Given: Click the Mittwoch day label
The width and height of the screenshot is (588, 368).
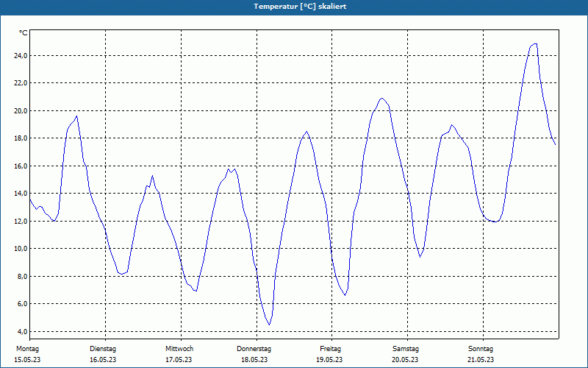Looking at the screenshot, I should [x=179, y=349].
